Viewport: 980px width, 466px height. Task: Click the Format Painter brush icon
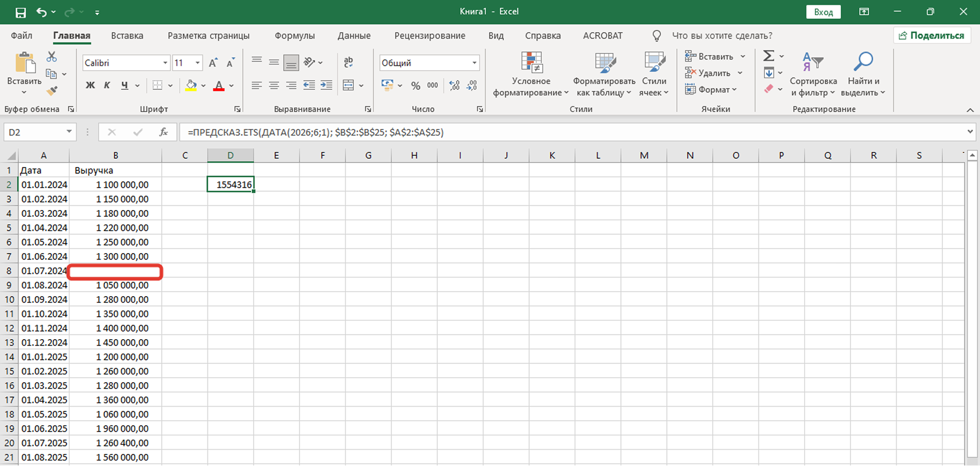52,91
